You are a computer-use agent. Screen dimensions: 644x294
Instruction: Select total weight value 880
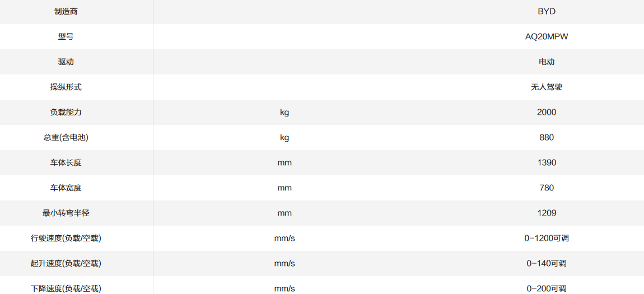[546, 137]
